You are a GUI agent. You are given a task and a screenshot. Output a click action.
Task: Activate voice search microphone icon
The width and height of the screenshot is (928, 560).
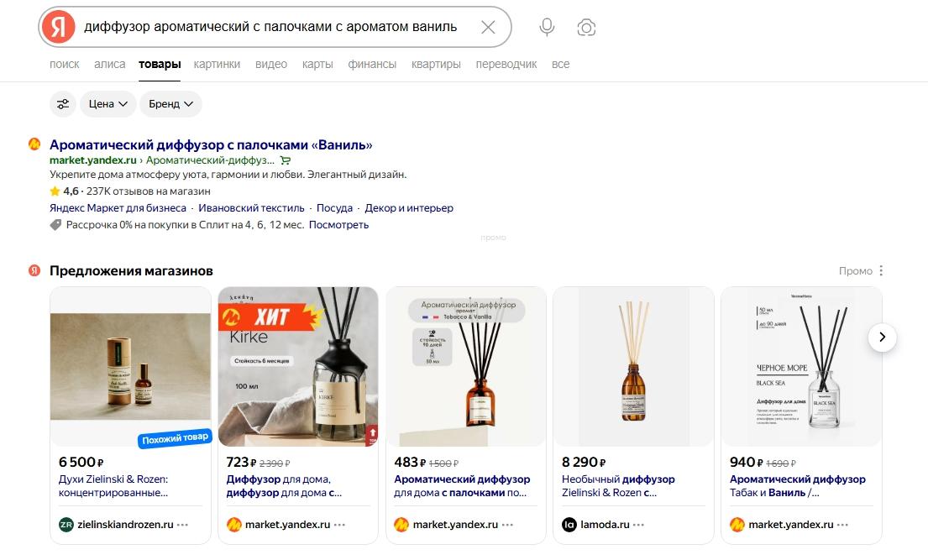pos(547,27)
